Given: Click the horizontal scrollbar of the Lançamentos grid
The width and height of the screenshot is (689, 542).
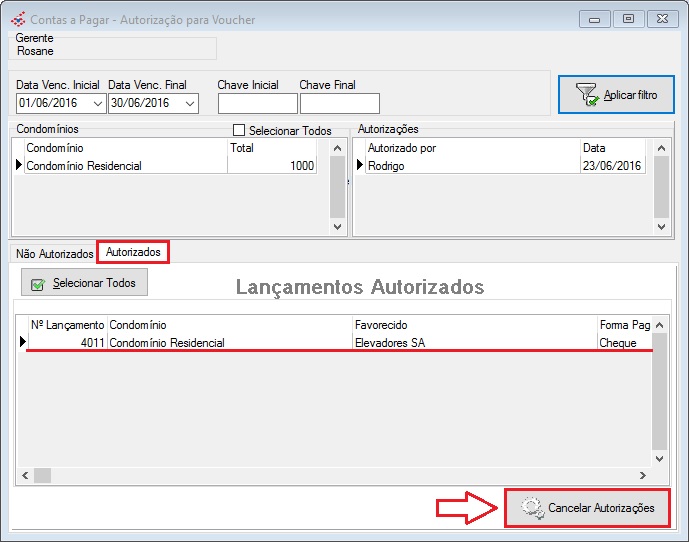Looking at the screenshot, I should click(330, 475).
